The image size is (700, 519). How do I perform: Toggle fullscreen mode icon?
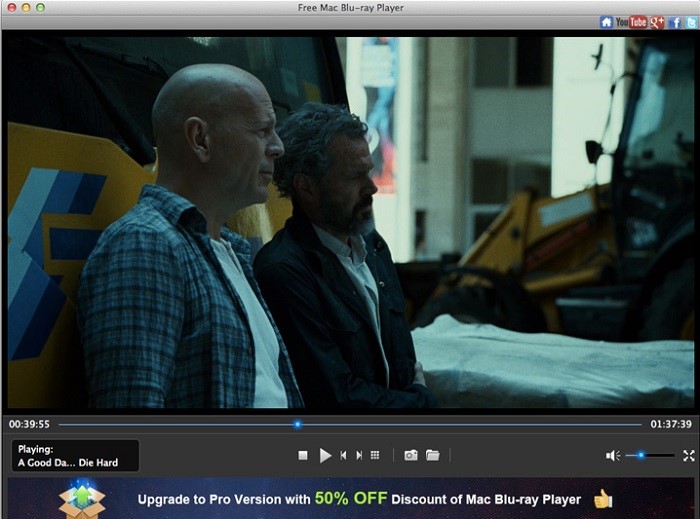[689, 456]
